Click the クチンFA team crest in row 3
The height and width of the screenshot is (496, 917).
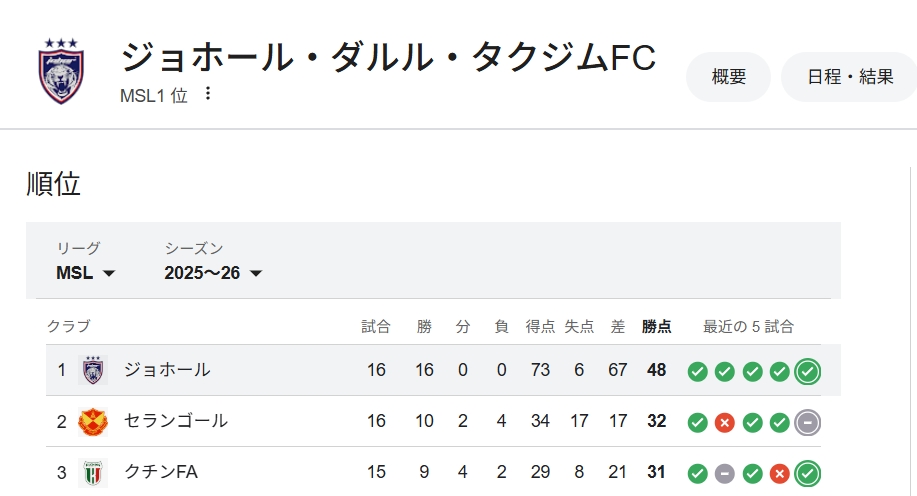pyautogui.click(x=93, y=472)
